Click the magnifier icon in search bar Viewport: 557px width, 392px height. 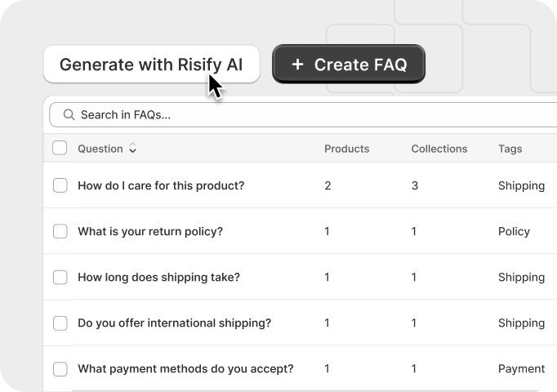[69, 115]
